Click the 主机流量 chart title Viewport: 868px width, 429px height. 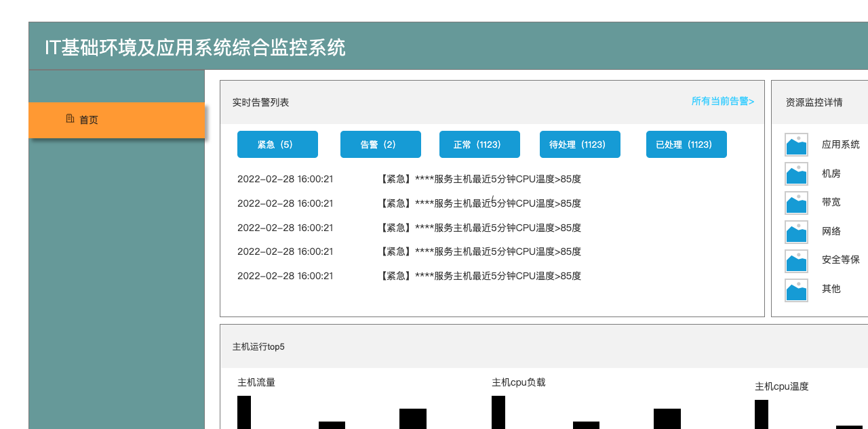click(256, 382)
